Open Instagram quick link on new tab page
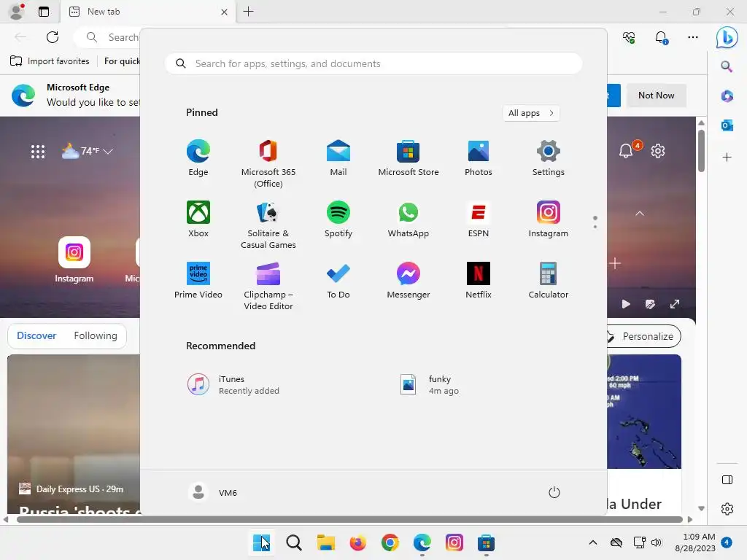 point(74,260)
